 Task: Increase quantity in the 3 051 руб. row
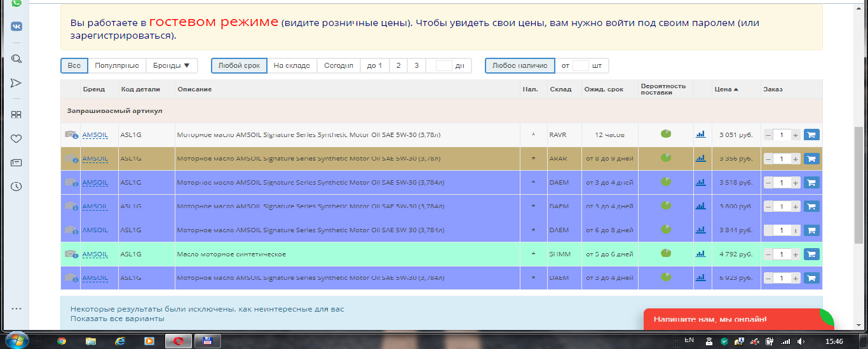tap(796, 135)
